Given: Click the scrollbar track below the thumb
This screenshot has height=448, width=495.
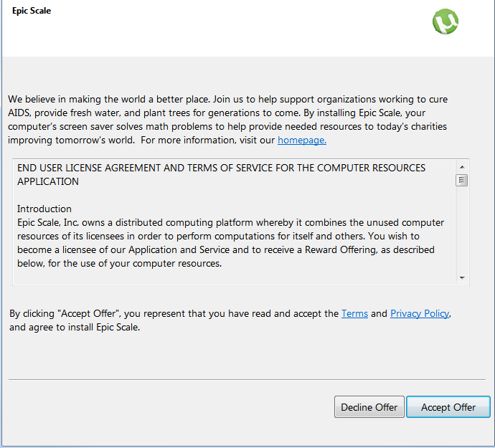Looking at the screenshot, I should click(462, 229).
